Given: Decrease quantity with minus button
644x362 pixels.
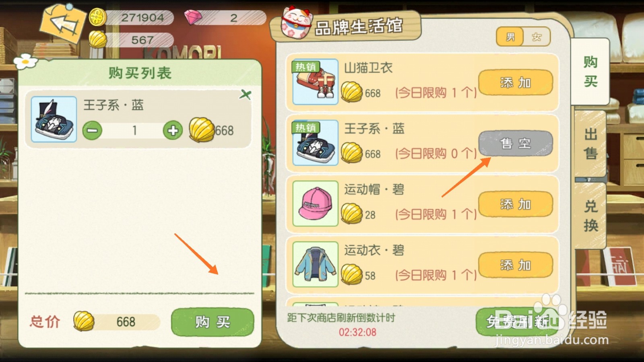Looking at the screenshot, I should pyautogui.click(x=92, y=130).
